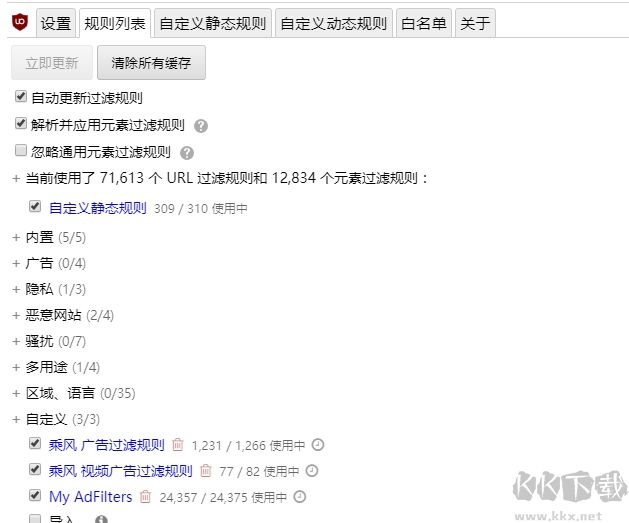Image resolution: width=629 pixels, height=523 pixels.
Task: Remove 乘风 视频广告过滤规则 using trash icon
Action: point(205,470)
